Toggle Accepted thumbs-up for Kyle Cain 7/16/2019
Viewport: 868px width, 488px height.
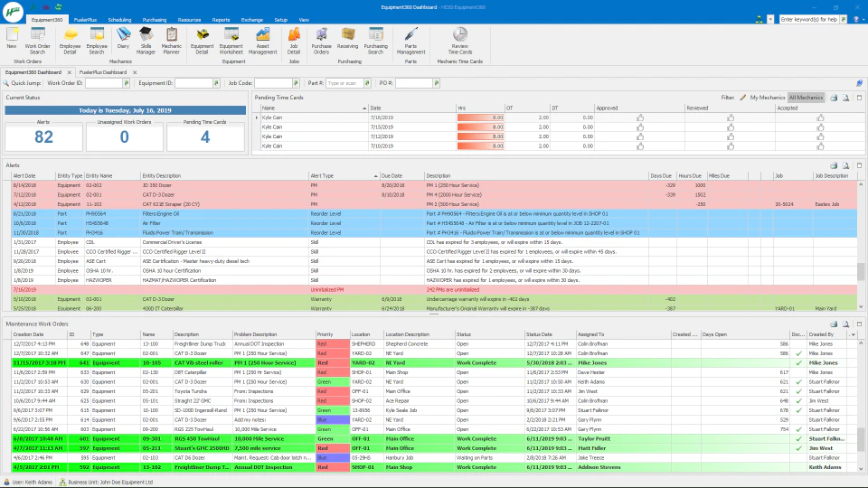(820, 117)
